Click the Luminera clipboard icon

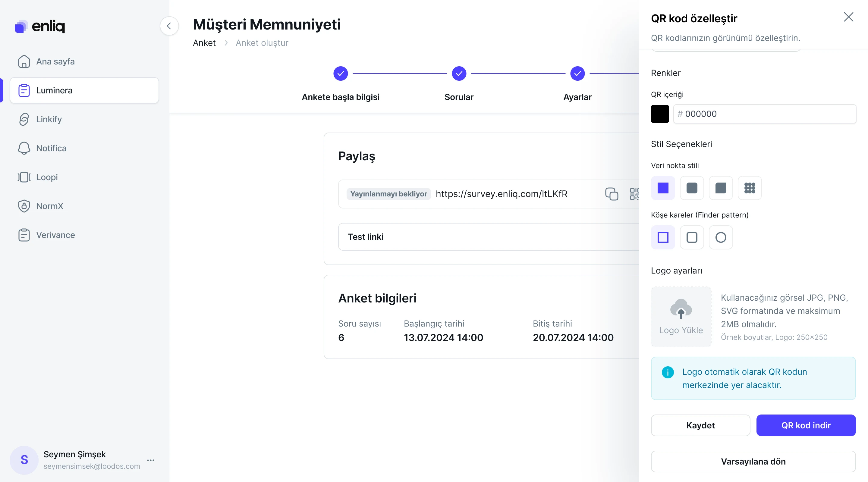coord(24,90)
